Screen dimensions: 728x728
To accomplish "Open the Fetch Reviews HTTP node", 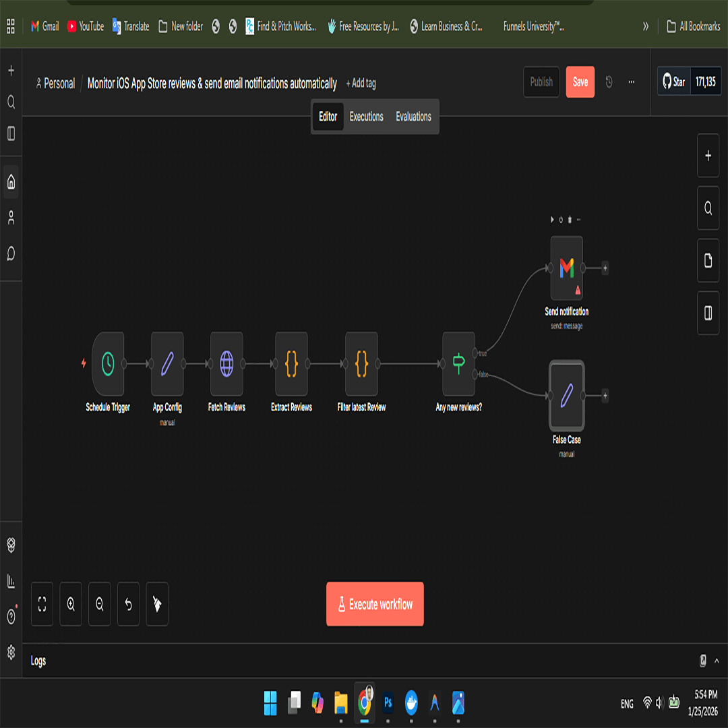I will click(x=226, y=364).
